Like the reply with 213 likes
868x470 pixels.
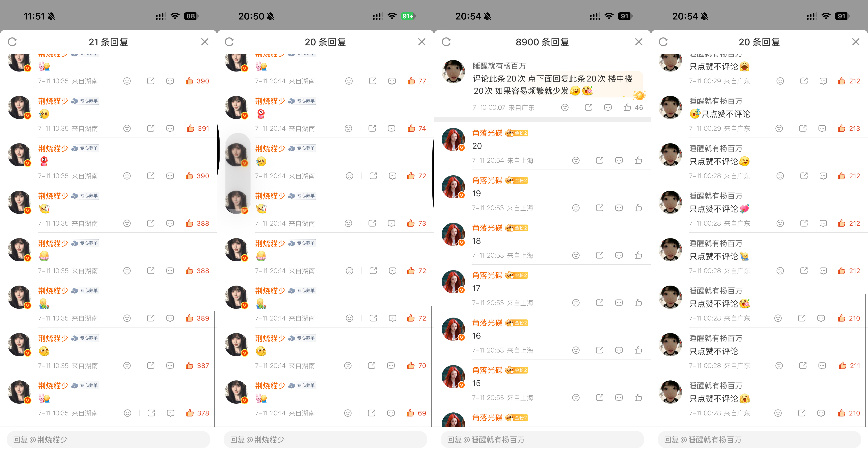841,128
